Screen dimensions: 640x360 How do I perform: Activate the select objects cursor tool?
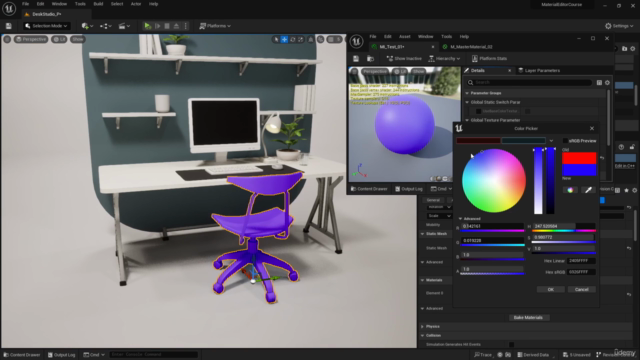pyautogui.click(x=276, y=39)
